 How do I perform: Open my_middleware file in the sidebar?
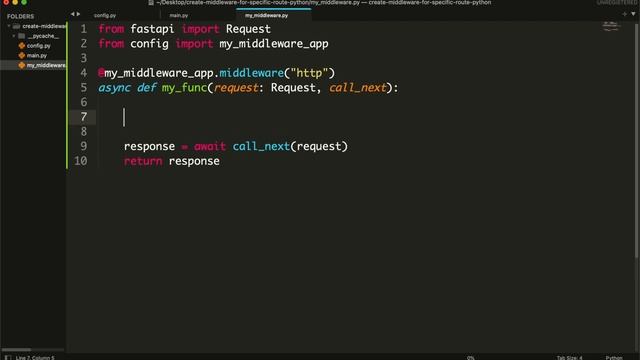pos(46,65)
